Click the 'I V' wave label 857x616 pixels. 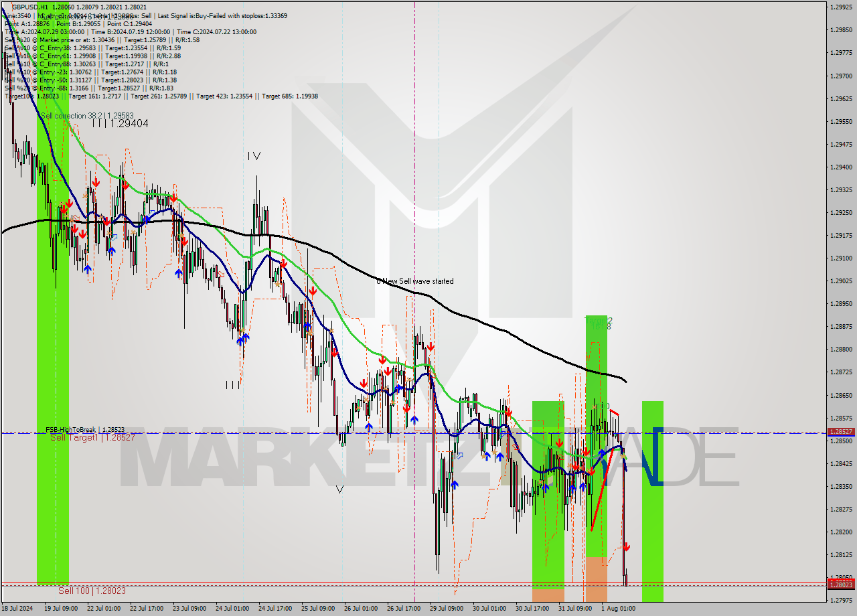point(254,156)
